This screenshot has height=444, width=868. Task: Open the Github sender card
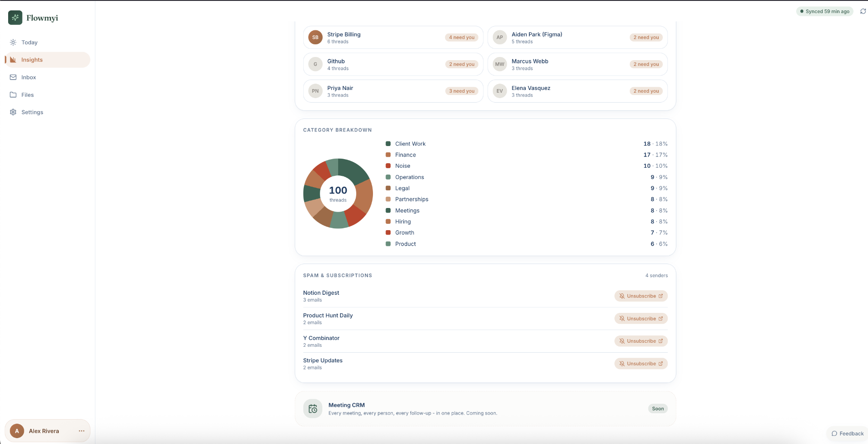coord(393,64)
